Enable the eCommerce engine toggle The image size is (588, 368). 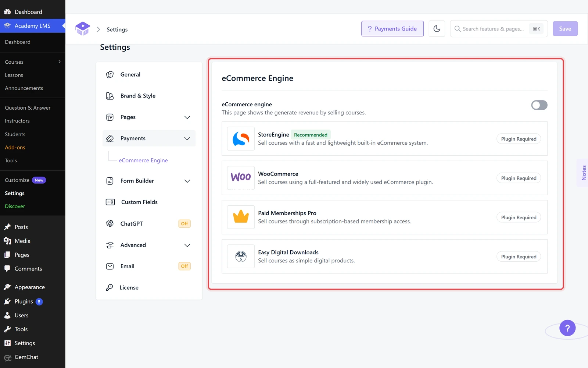[539, 105]
